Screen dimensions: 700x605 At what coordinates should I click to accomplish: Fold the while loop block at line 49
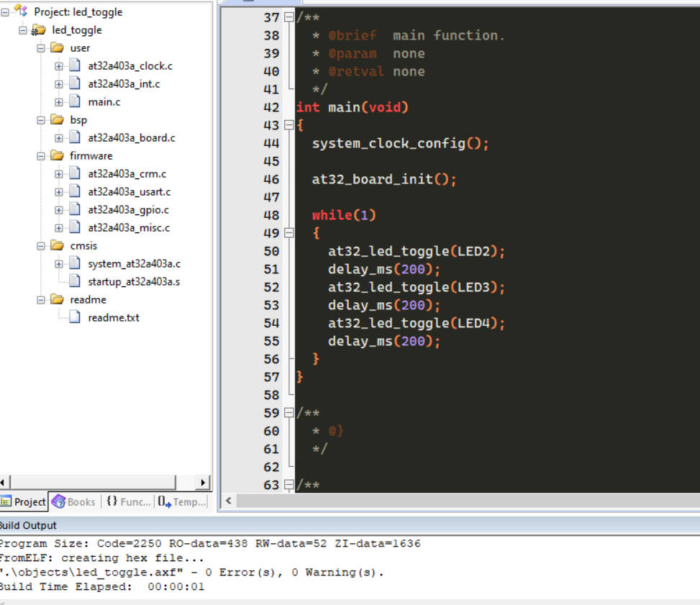[x=288, y=233]
